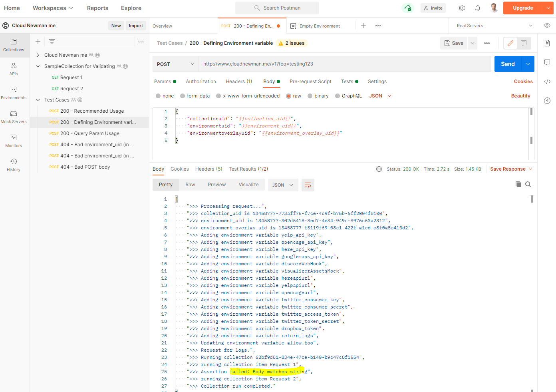Open the Cookies link
Screen dimensions: 556x392
coord(523,82)
